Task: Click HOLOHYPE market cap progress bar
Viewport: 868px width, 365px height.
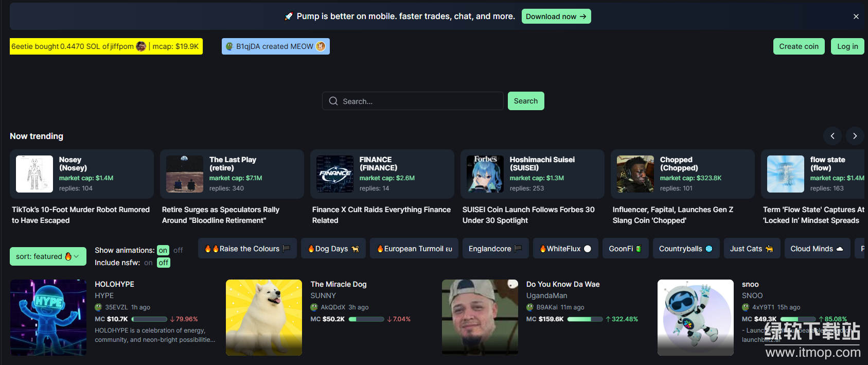Action: pyautogui.click(x=149, y=319)
